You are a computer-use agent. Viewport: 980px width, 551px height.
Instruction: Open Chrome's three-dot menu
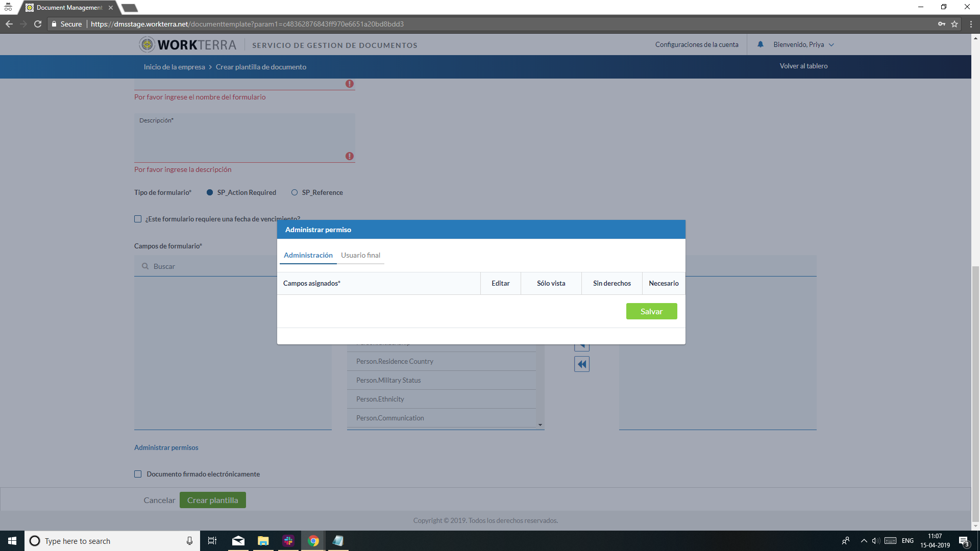point(971,23)
